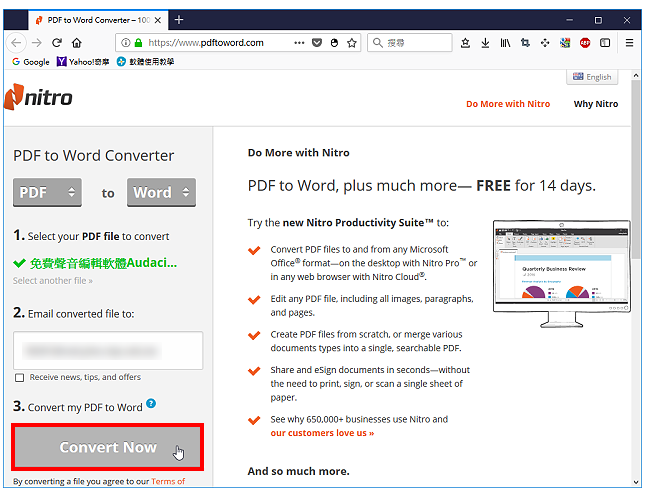Click the Convert Now button

(x=108, y=447)
